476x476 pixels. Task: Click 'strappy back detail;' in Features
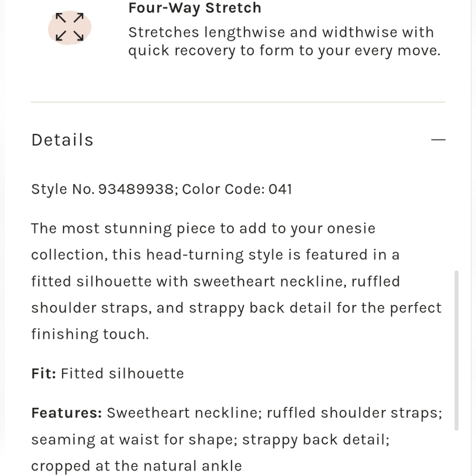click(x=316, y=439)
